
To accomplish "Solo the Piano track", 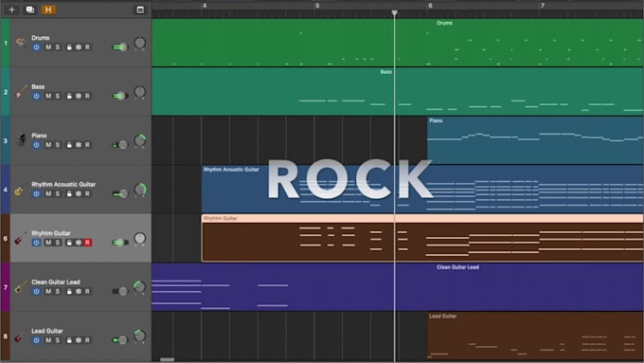I will coord(58,145).
